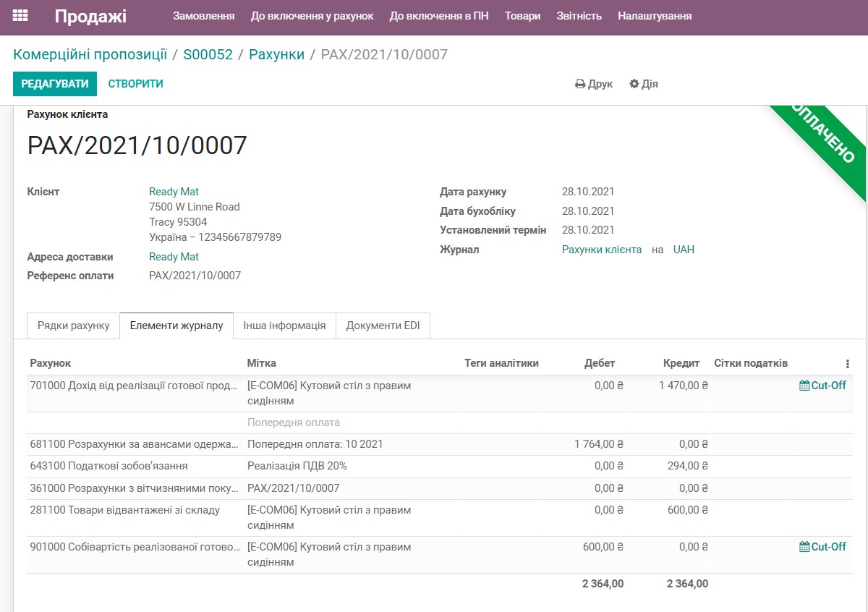Viewport: 868px width, 612px height.
Task: Open the Документи EDI tab
Action: [x=382, y=326]
